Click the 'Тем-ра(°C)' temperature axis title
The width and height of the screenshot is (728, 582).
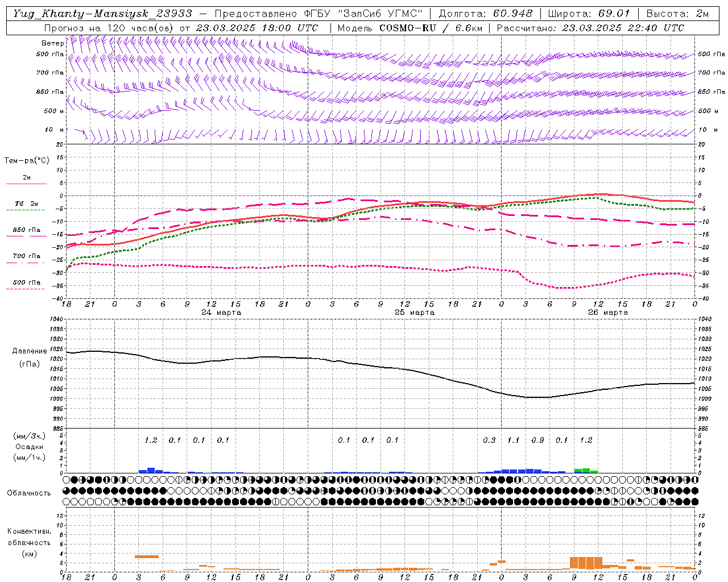27,161
